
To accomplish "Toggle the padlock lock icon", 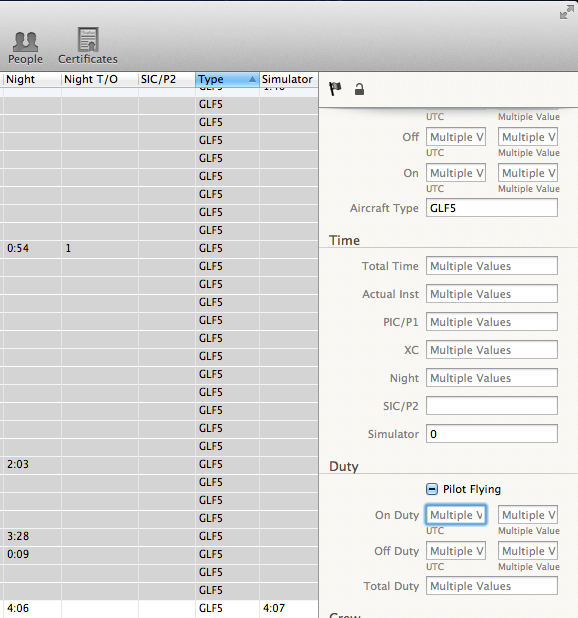I will 359,89.
